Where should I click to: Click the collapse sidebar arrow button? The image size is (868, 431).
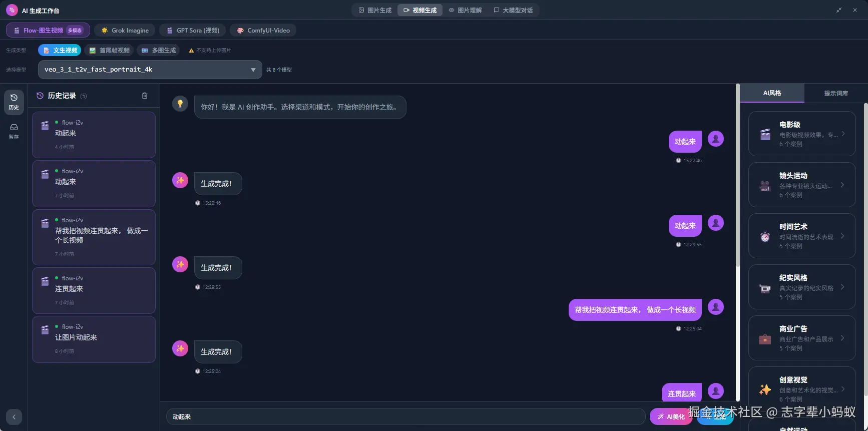point(14,417)
